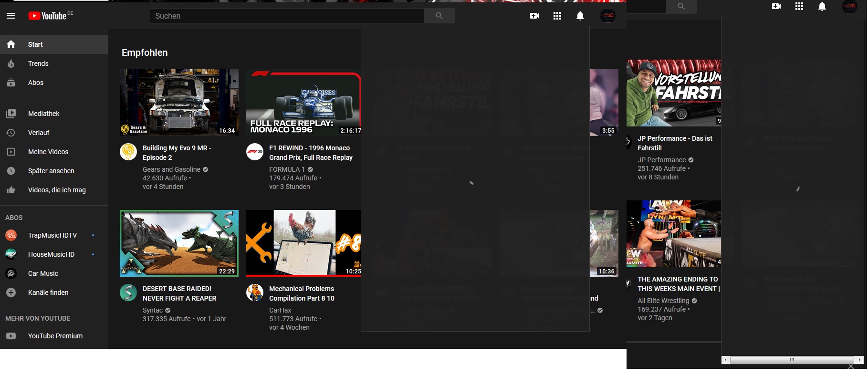868x376 pixels.
Task: Click the Mediathek library icon
Action: (11, 114)
